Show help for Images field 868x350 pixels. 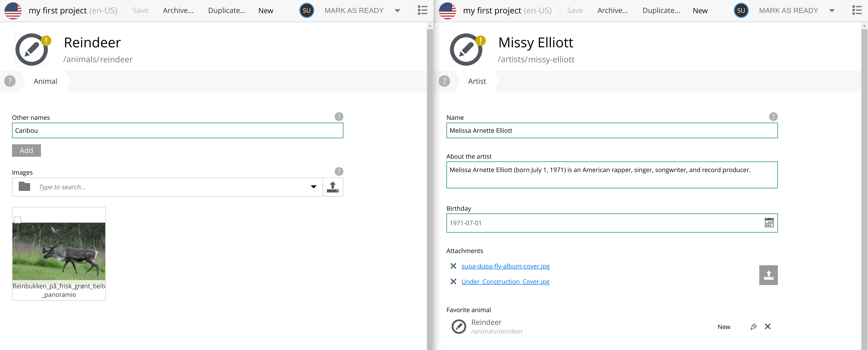pos(339,171)
